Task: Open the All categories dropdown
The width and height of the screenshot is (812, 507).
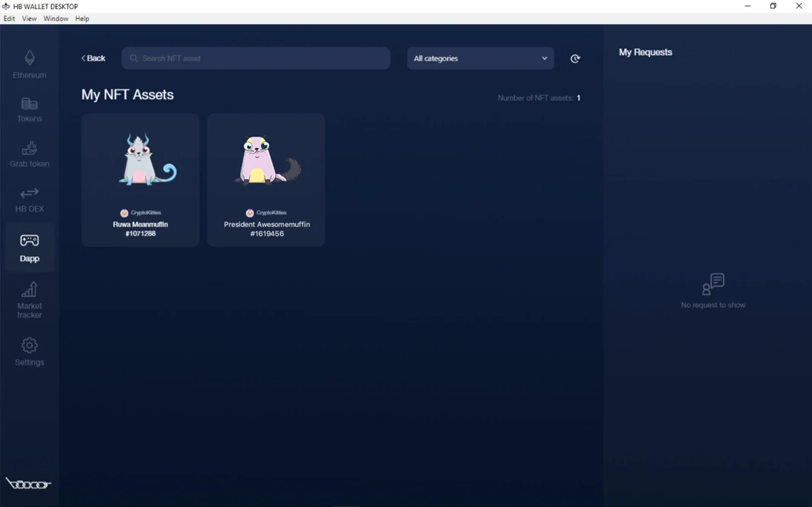Action: [x=480, y=58]
